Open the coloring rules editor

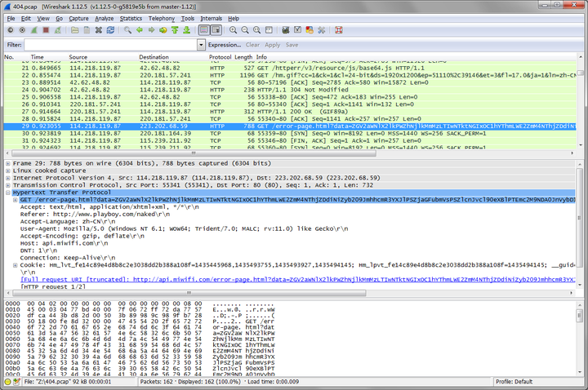310,30
